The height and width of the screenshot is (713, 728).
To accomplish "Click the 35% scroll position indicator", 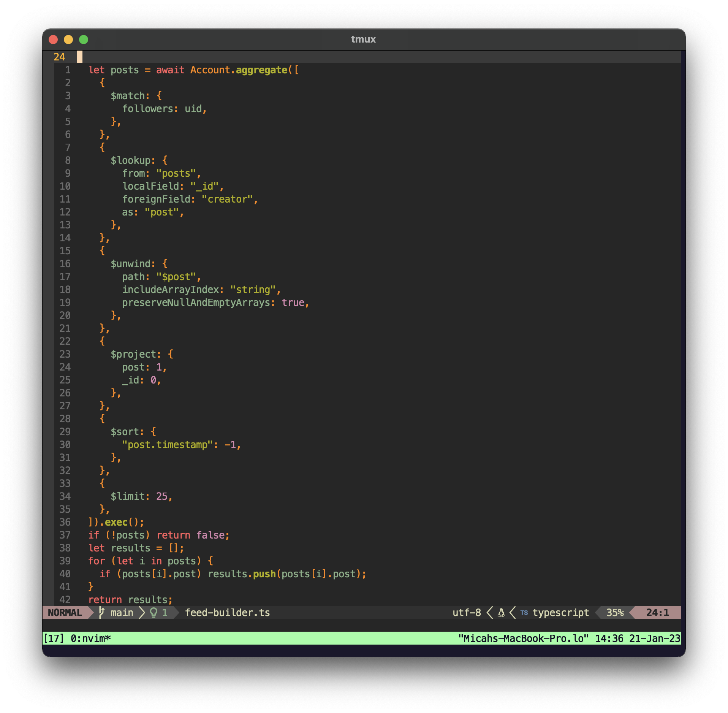I will [x=615, y=612].
